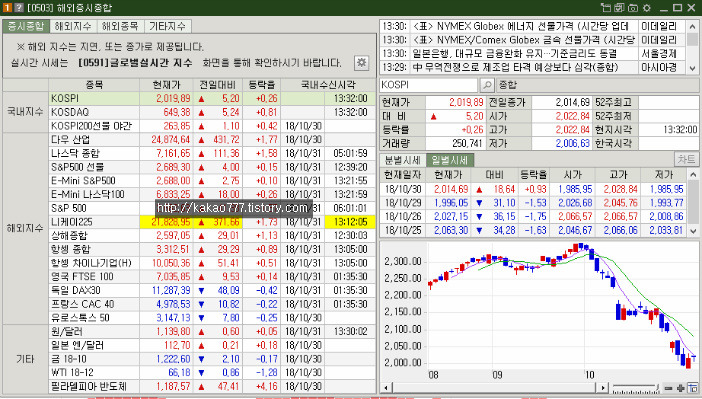Select the 다우 산업 row
702x399 pixels.
click(212, 139)
